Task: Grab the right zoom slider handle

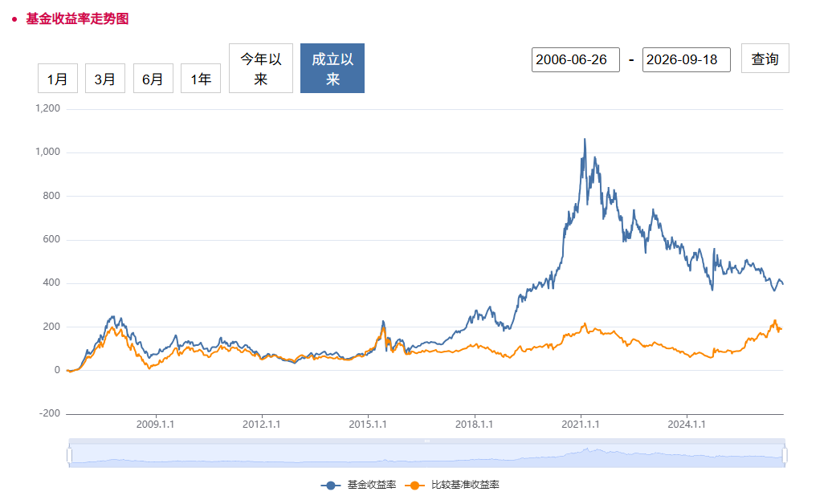Action: click(x=785, y=455)
